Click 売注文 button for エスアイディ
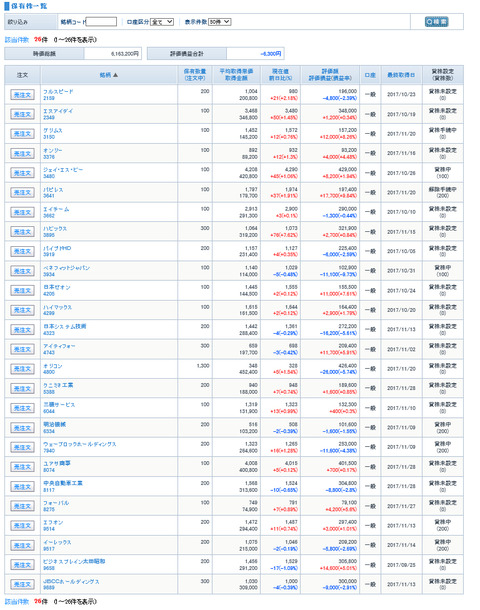 coord(22,114)
